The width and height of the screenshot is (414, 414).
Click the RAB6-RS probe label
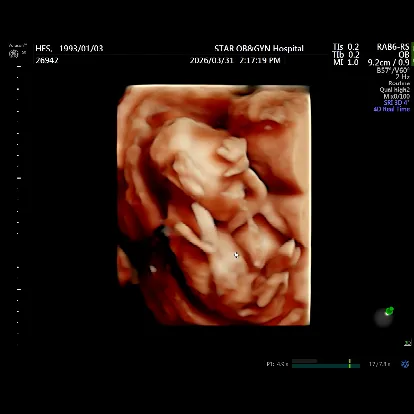tap(393, 47)
